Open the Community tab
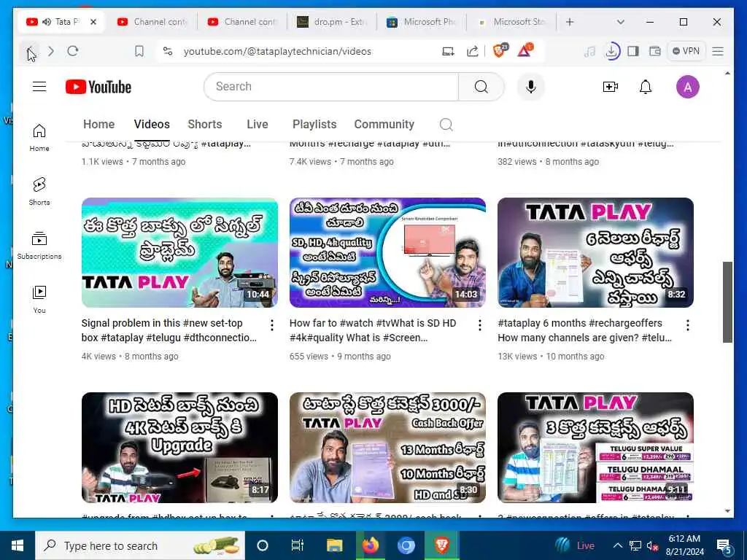This screenshot has width=747, height=560. click(x=384, y=124)
